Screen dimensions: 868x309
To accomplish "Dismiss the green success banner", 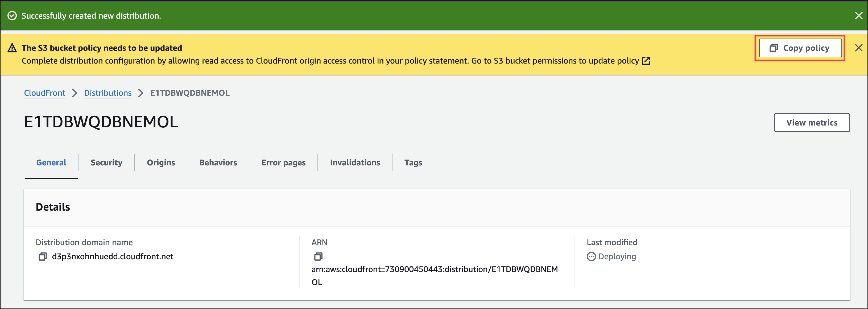I will point(858,16).
